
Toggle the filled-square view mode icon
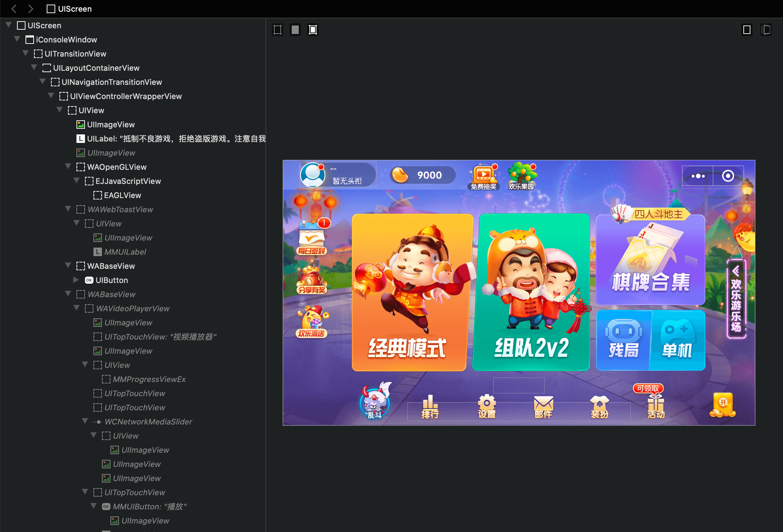pos(295,30)
